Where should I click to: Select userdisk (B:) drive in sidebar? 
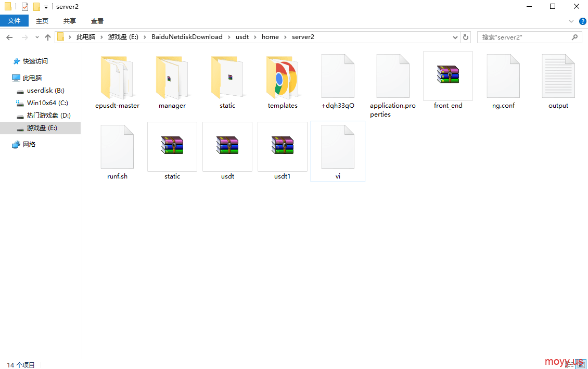(45, 91)
